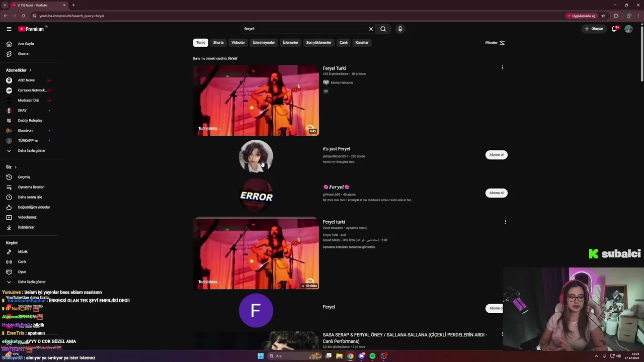Select the İzlenmeyenler filter chip
644x362 pixels.
[x=264, y=43]
